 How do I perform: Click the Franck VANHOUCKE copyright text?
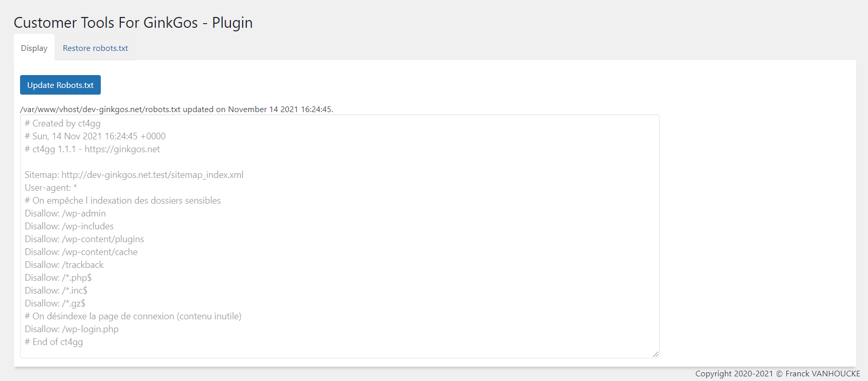pyautogui.click(x=777, y=374)
